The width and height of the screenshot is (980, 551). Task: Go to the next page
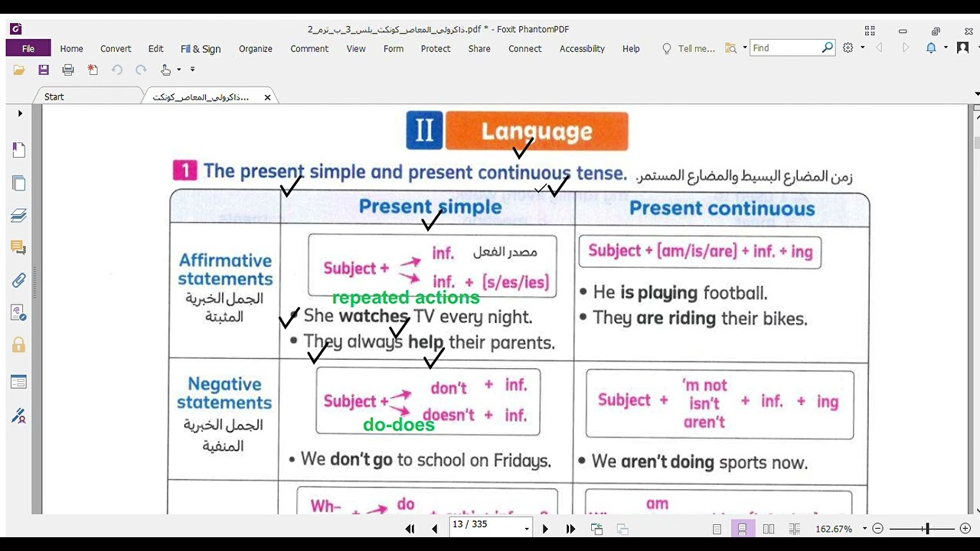point(545,529)
